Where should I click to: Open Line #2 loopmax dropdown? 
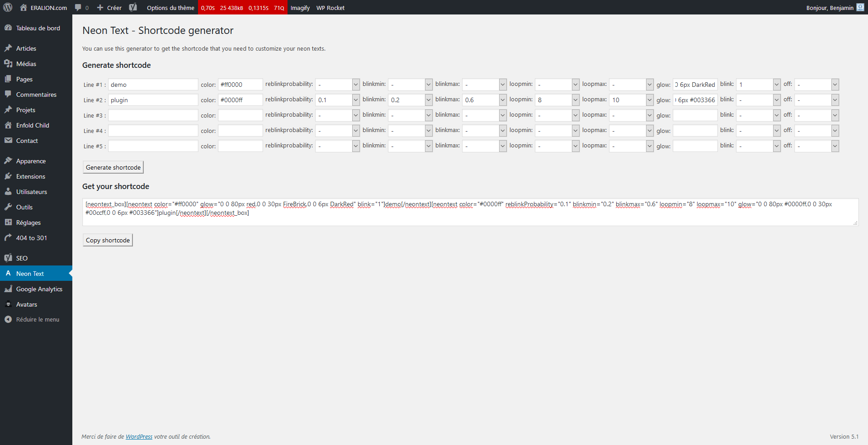point(631,100)
